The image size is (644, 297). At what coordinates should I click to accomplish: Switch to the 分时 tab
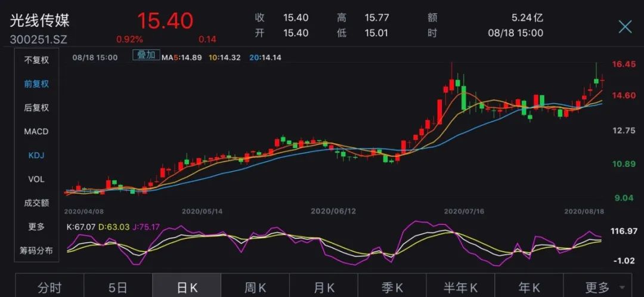tap(49, 287)
